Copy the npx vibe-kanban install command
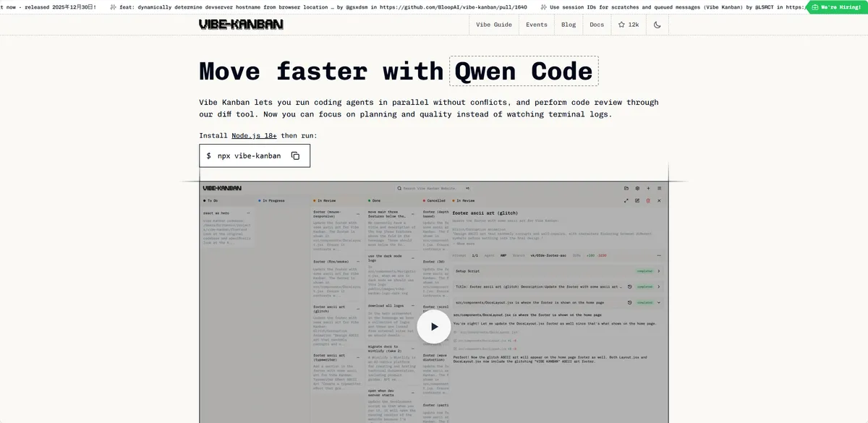 point(295,155)
